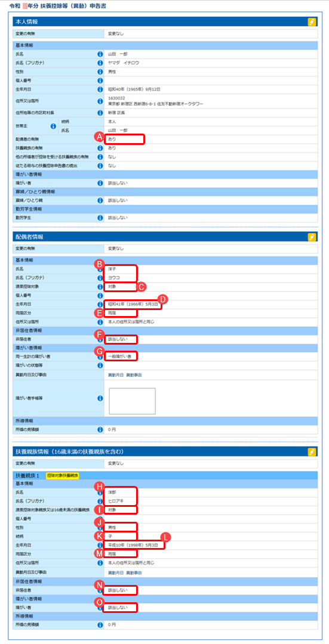The height and width of the screenshot is (644, 329).
Task: Click birth date 昭和40年(1965年)9月12日
Action: (134, 89)
